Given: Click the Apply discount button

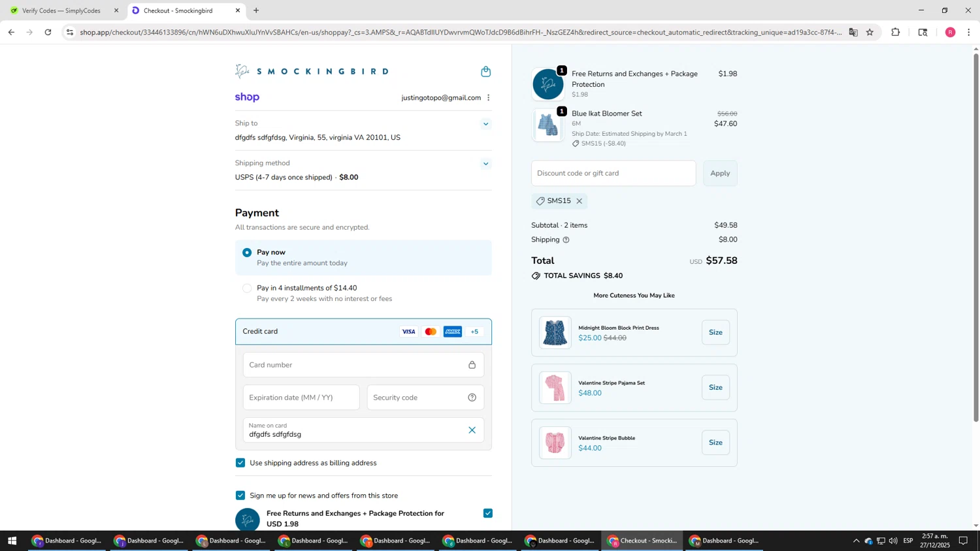Looking at the screenshot, I should (x=720, y=174).
